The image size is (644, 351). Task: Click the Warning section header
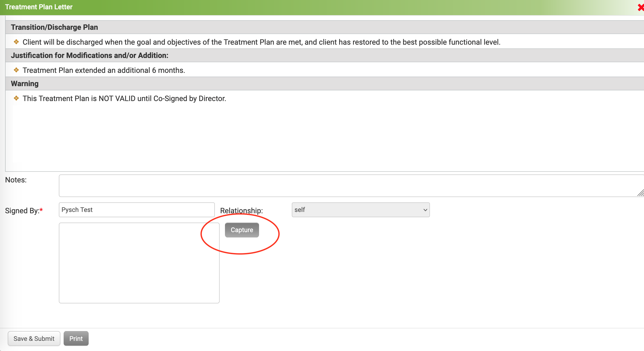pyautogui.click(x=25, y=83)
